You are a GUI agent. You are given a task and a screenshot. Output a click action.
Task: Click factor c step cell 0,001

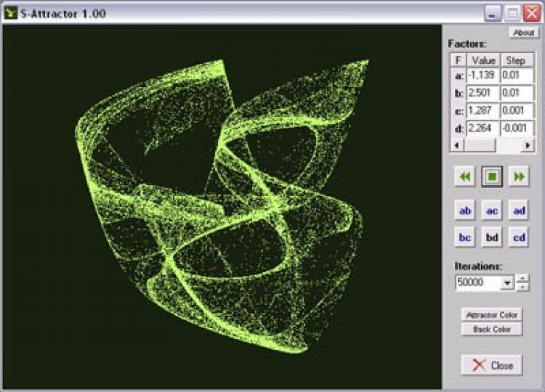click(x=517, y=111)
